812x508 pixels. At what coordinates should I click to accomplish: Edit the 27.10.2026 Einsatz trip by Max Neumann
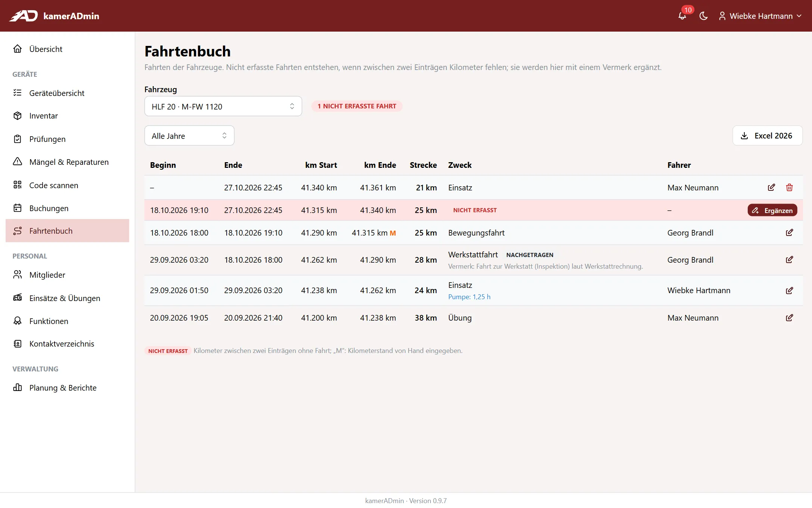(x=771, y=187)
